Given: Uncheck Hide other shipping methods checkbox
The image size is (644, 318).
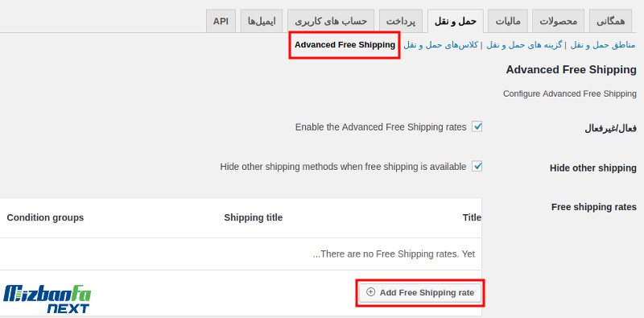Looking at the screenshot, I should click(477, 167).
